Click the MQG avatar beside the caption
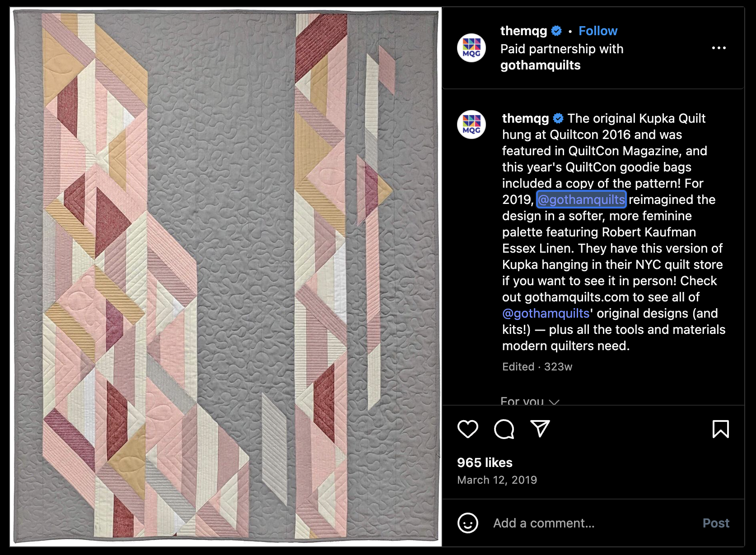The height and width of the screenshot is (555, 756). (471, 125)
